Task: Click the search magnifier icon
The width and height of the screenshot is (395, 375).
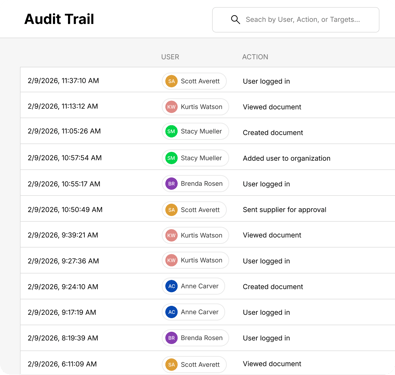Action: [235, 20]
